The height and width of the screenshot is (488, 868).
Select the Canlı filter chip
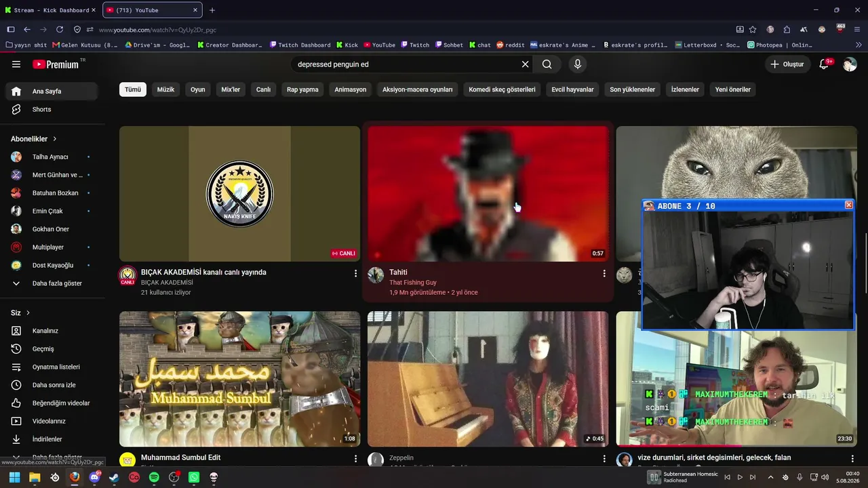point(263,89)
